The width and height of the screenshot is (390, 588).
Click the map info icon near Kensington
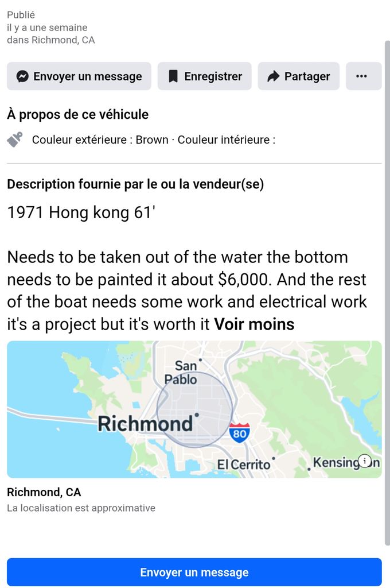pos(365,461)
